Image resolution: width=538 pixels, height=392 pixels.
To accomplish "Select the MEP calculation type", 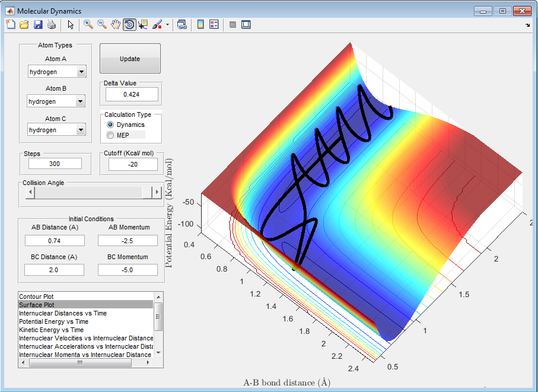I will (x=110, y=136).
